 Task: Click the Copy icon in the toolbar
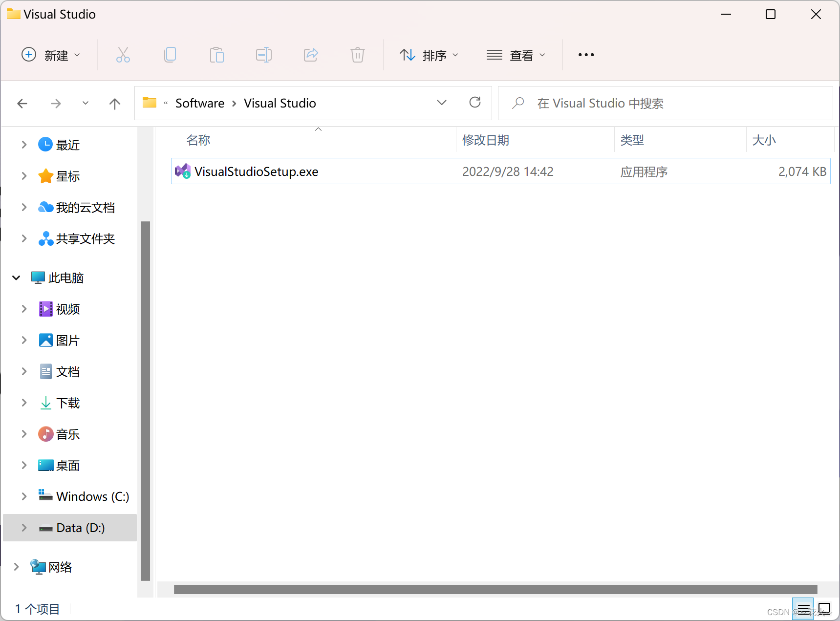tap(170, 55)
